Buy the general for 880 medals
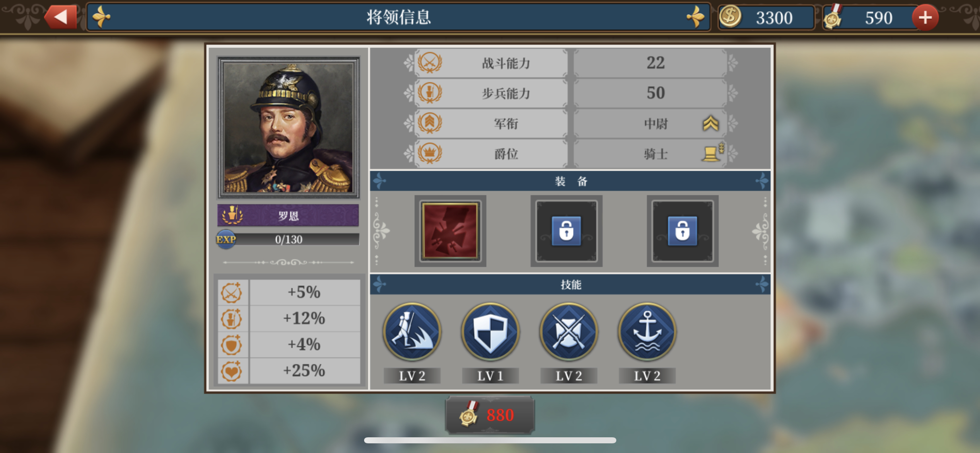The width and height of the screenshot is (980, 453). (490, 415)
